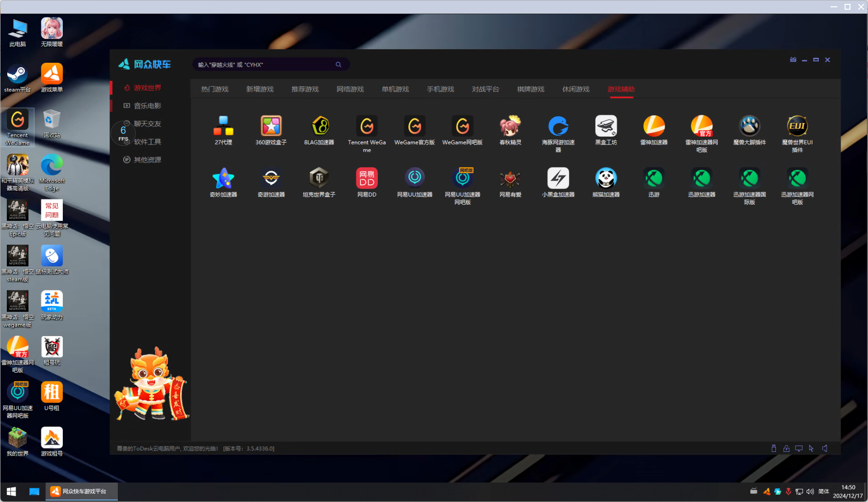Open 游戏菜单 desktop shortcut
Image resolution: width=868 pixels, height=502 pixels.
52,78
